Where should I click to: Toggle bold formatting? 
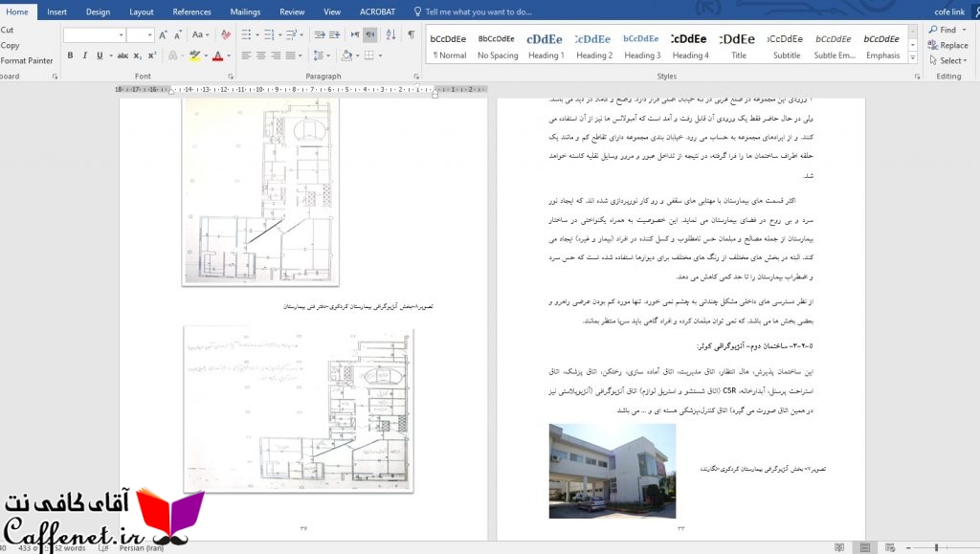[x=70, y=55]
